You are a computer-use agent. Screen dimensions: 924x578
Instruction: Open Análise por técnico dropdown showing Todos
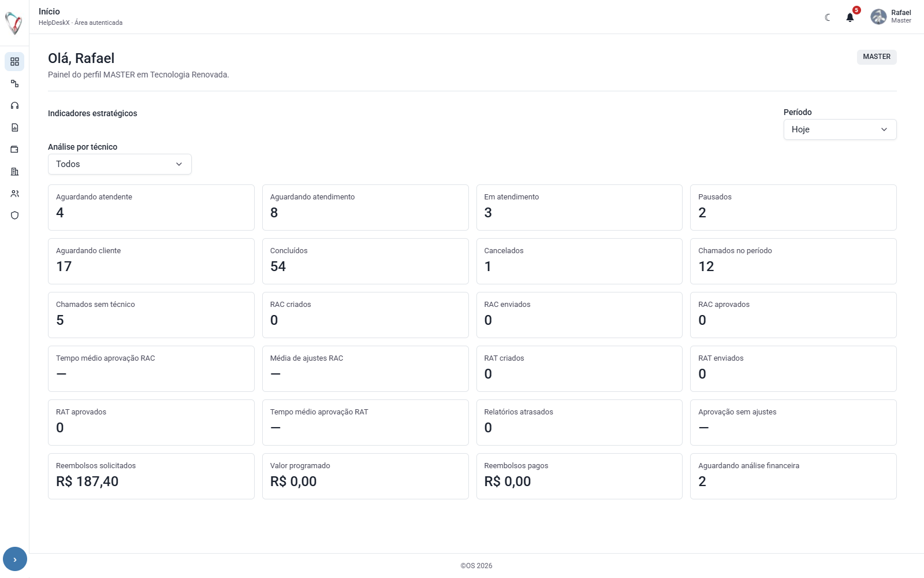pyautogui.click(x=120, y=164)
